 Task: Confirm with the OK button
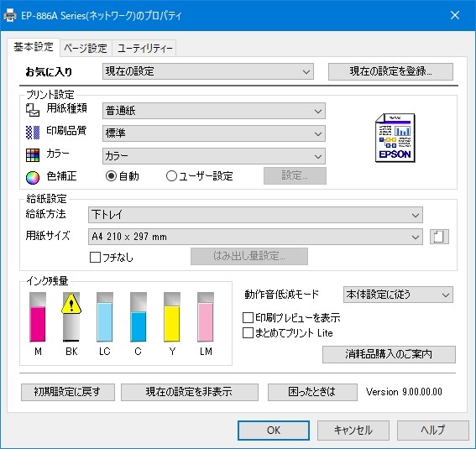(x=274, y=431)
